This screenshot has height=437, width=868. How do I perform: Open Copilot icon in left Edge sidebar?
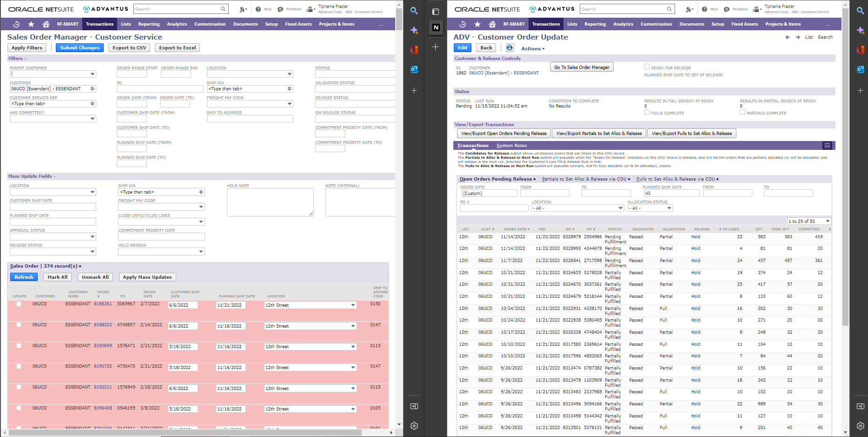point(414,30)
